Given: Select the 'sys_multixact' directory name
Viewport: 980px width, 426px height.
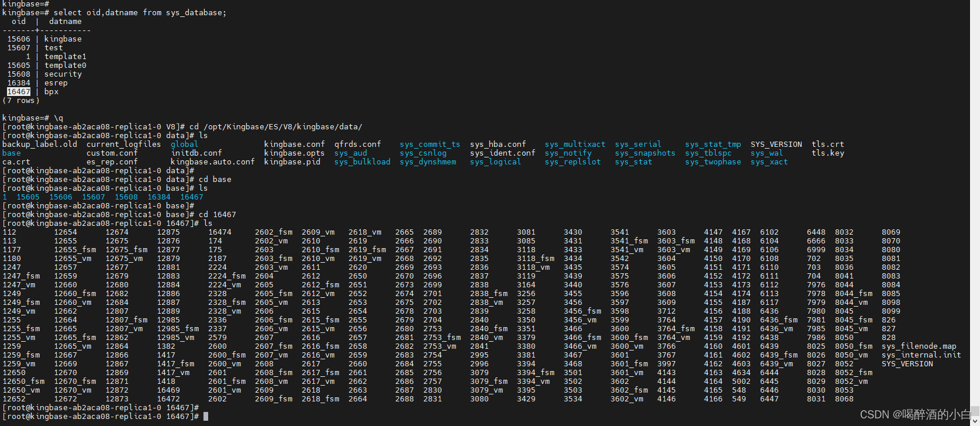Looking at the screenshot, I should [575, 145].
